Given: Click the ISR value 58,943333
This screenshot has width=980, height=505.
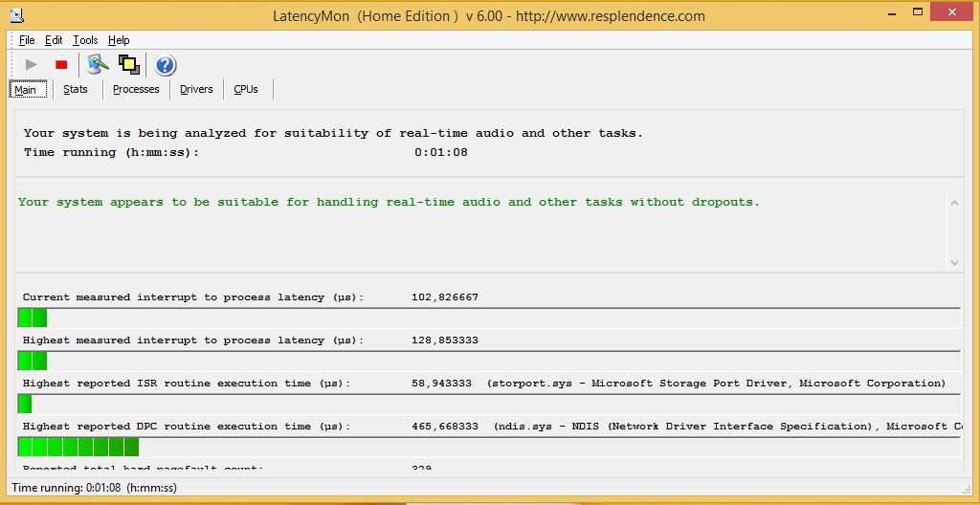Looking at the screenshot, I should [x=441, y=384].
